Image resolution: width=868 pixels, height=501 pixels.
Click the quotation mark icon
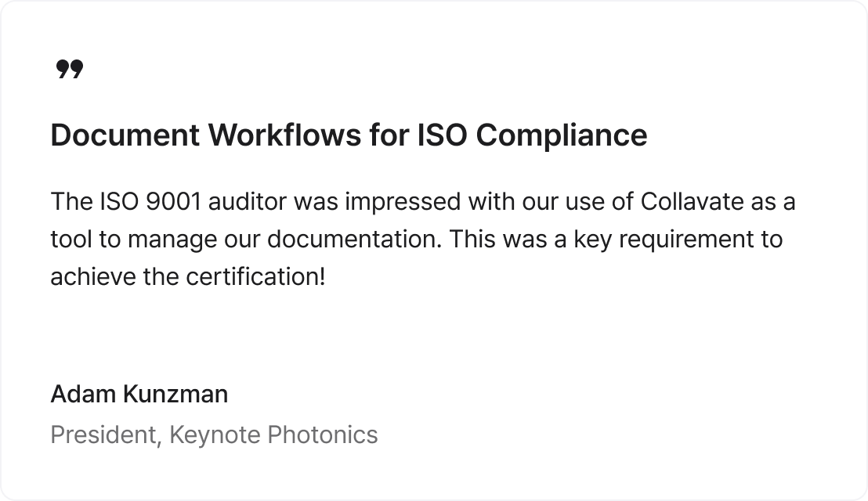tap(70, 69)
